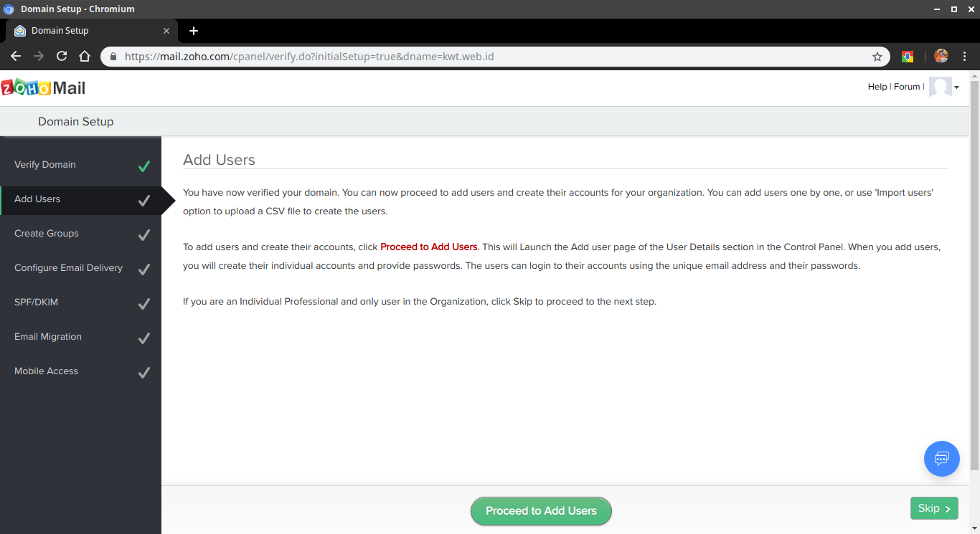The width and height of the screenshot is (980, 534).
Task: Click the extension icon beside bookmark star
Action: 908,57
